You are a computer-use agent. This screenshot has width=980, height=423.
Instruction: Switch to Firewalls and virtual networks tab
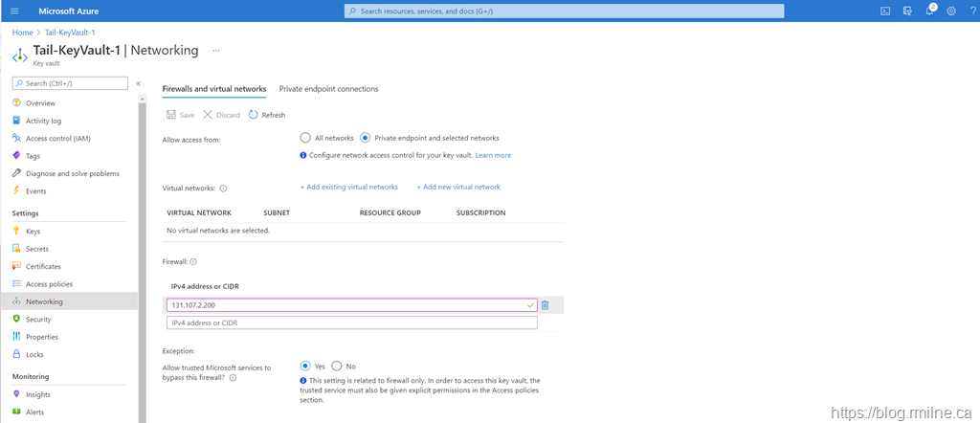(x=214, y=89)
